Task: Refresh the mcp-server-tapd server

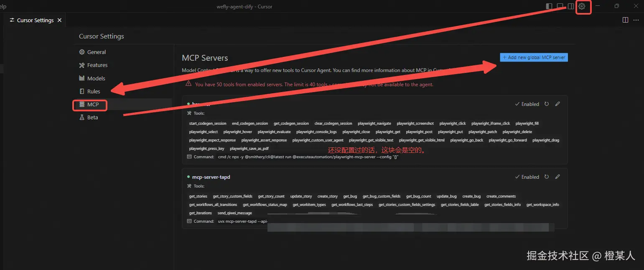Action: click(x=547, y=177)
